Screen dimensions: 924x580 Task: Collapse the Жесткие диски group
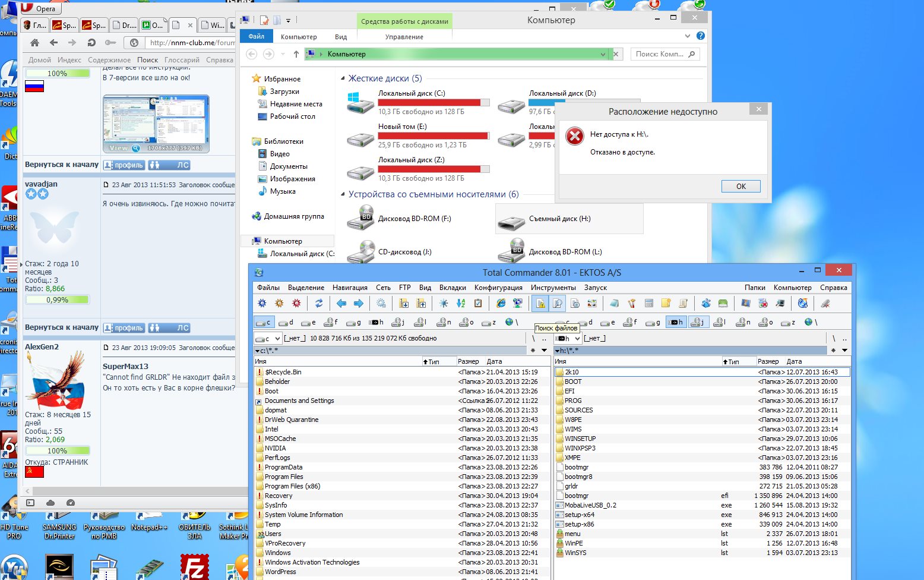343,78
